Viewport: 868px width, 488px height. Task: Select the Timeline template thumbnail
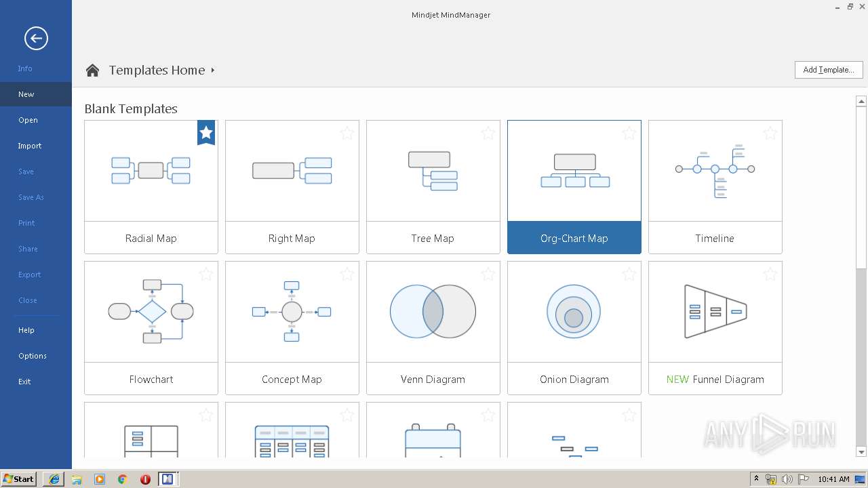pos(715,171)
